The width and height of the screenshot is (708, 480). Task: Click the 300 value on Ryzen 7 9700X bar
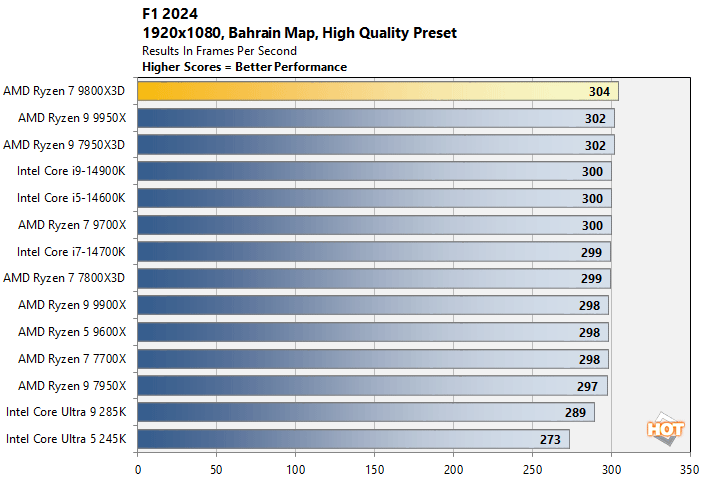592,225
